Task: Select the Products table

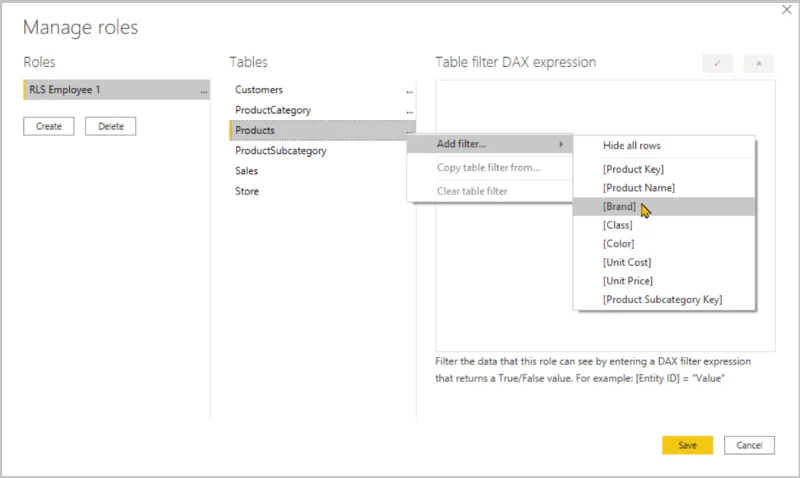Action: point(322,130)
